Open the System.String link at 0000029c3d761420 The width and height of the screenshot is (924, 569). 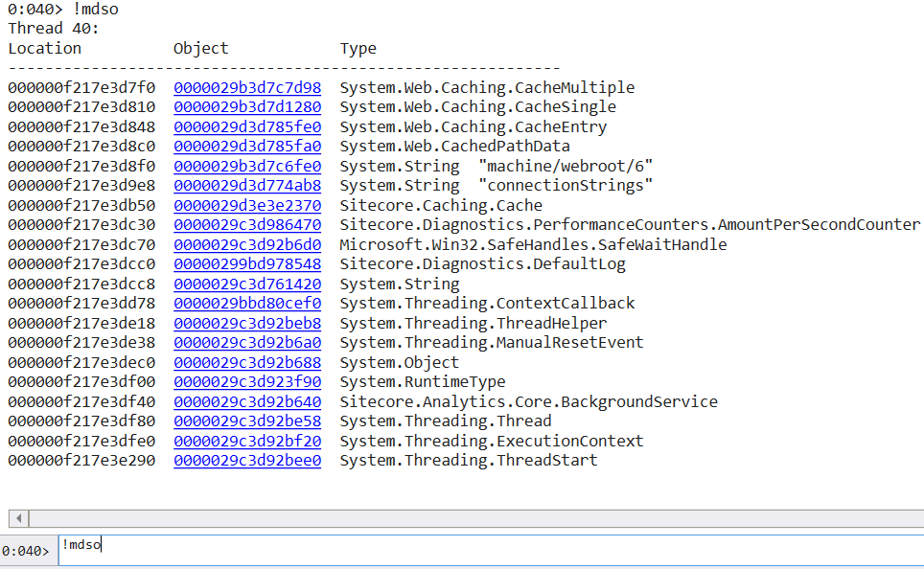pos(247,284)
